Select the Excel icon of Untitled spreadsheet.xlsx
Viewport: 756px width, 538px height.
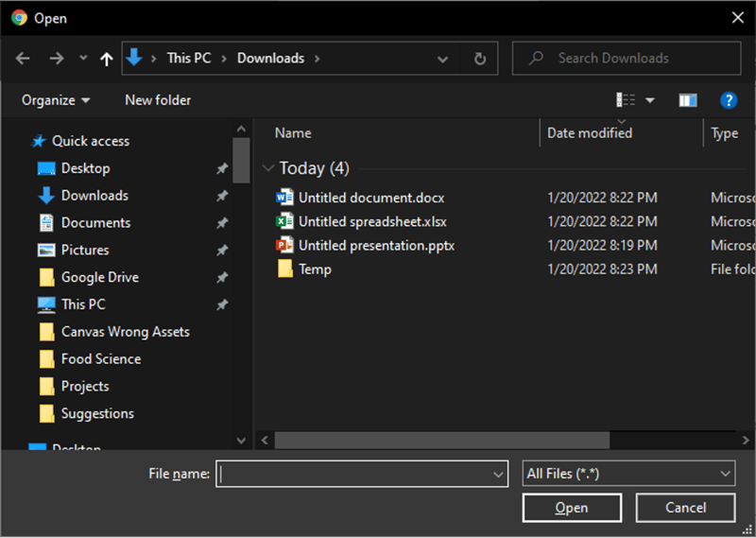click(284, 221)
